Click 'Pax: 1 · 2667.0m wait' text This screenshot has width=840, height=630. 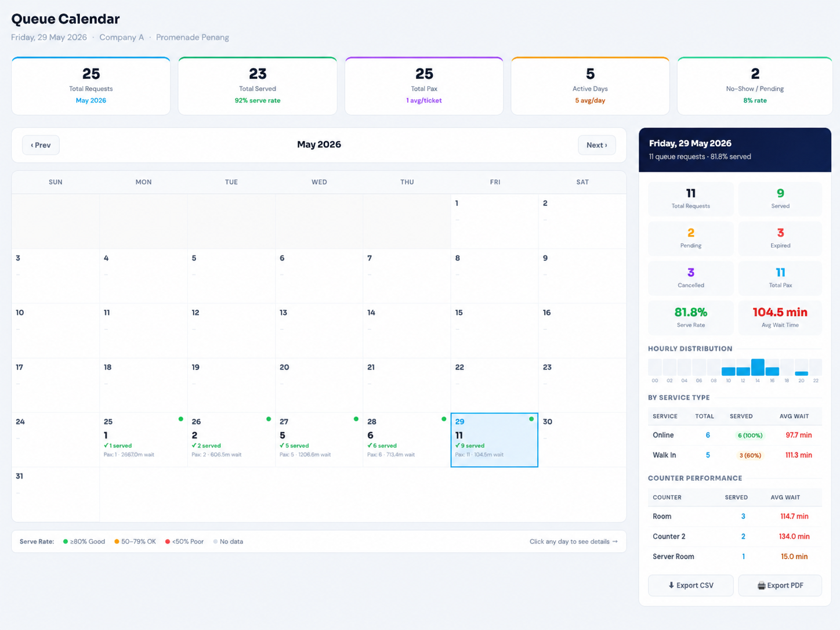point(129,455)
